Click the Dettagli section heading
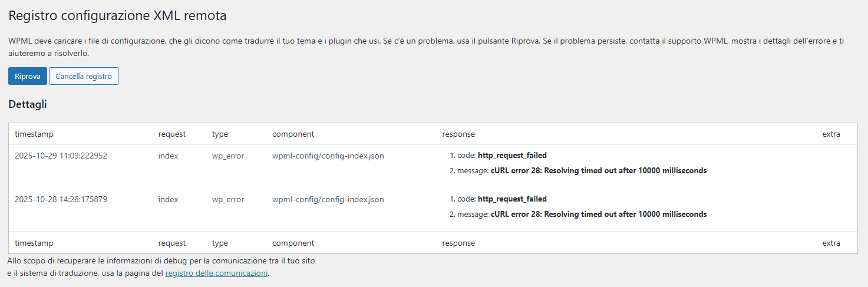This screenshot has height=287, width=868. [x=28, y=104]
